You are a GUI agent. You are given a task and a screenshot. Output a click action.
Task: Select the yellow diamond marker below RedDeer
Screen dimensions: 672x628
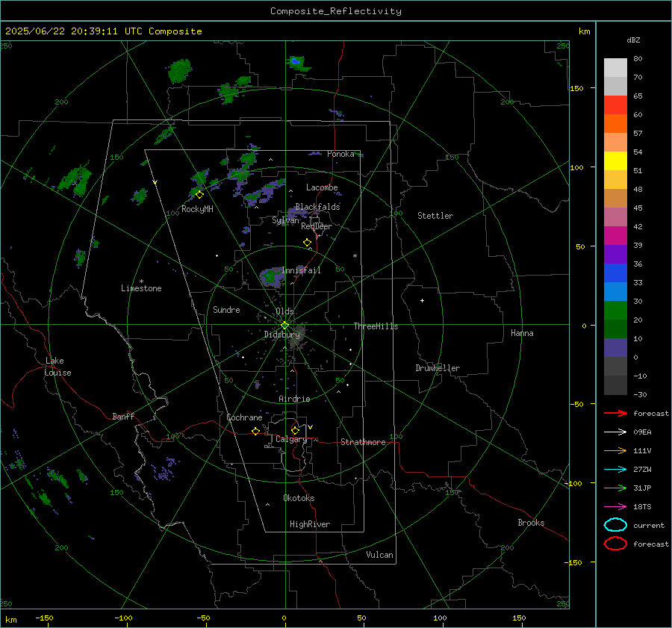(x=307, y=243)
